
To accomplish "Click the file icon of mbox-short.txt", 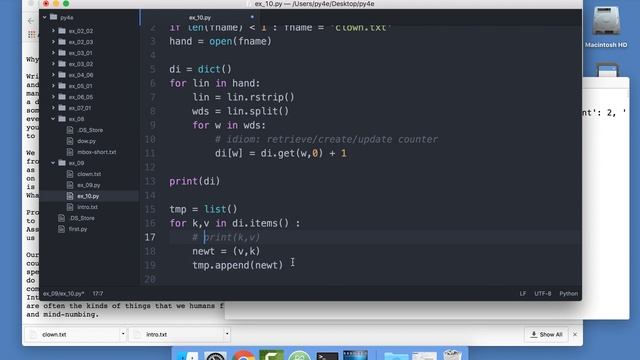I will (x=70, y=152).
